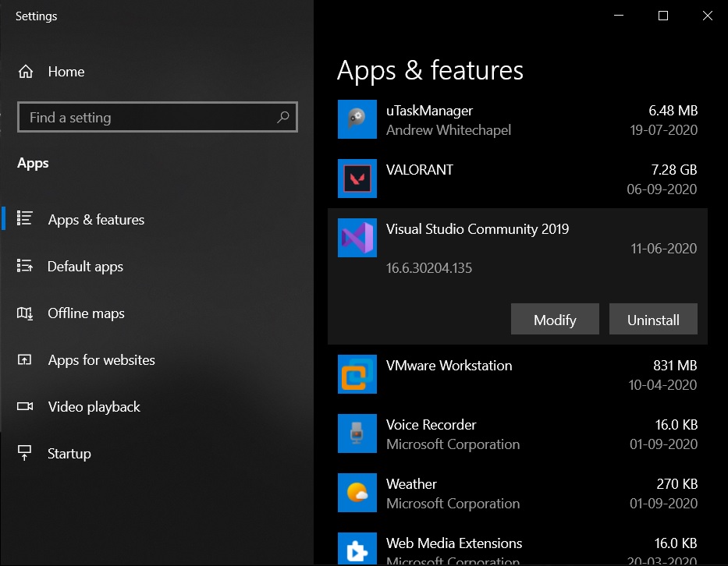
Task: Select the uTaskManager app name
Action: [x=429, y=111]
